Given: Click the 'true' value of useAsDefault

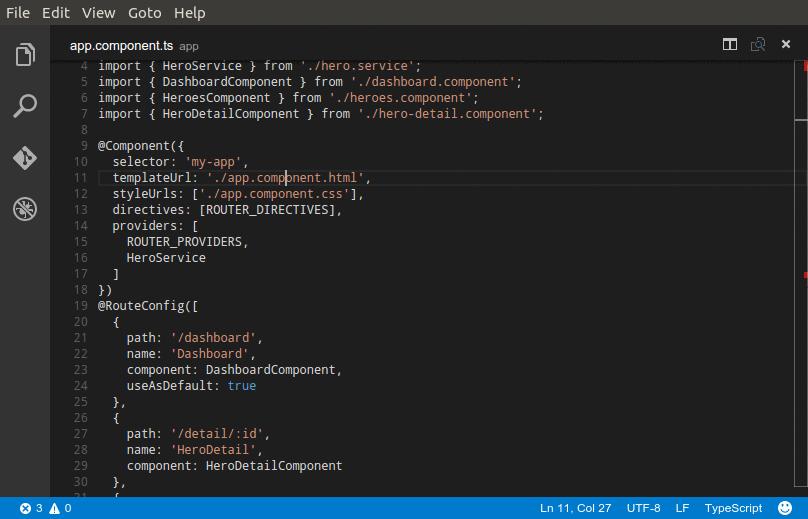Looking at the screenshot, I should [242, 386].
